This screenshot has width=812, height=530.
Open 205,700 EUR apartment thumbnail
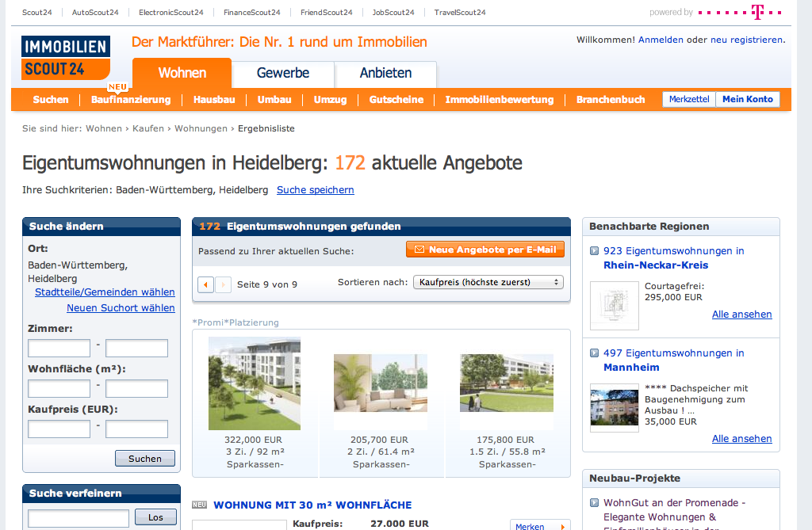(381, 383)
